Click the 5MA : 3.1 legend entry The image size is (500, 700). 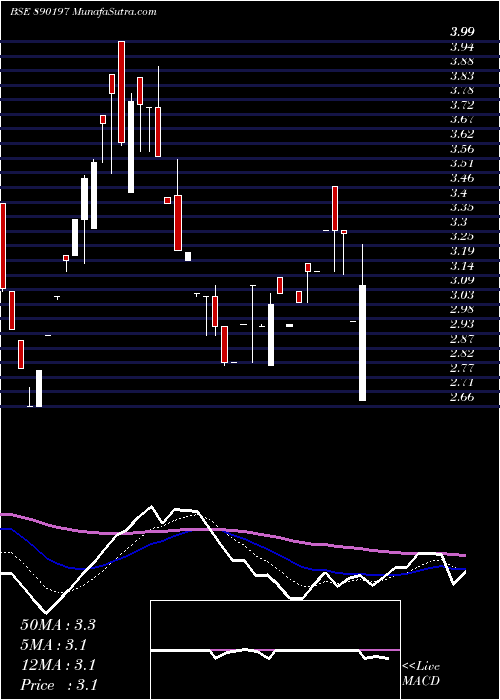tap(54, 645)
